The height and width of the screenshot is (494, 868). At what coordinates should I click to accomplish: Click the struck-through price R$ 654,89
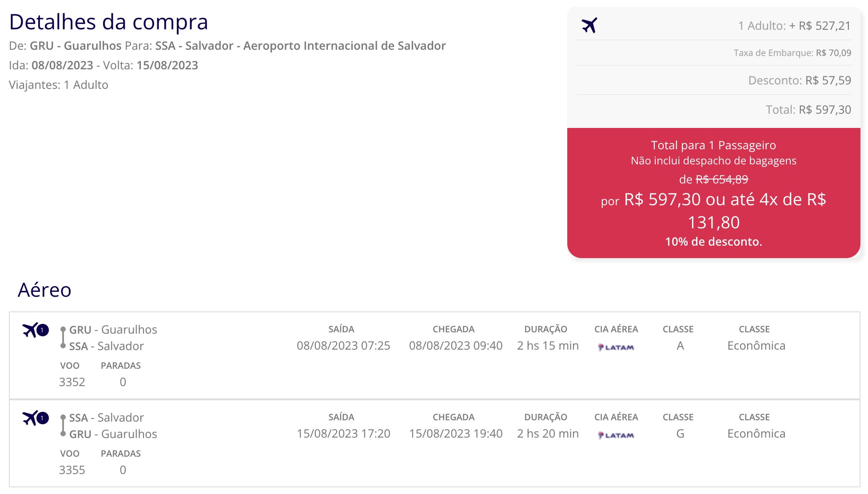[x=721, y=179]
